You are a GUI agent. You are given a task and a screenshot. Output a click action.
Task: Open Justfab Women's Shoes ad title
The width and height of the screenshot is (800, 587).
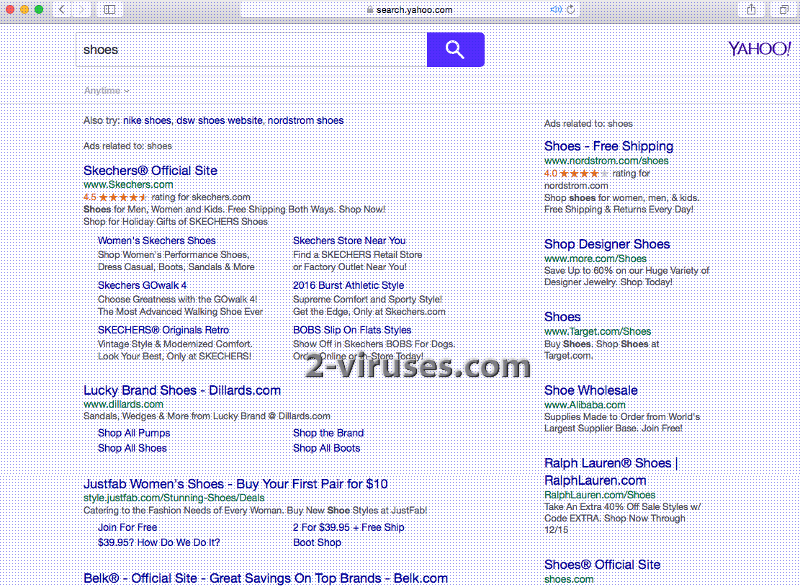[x=235, y=483]
